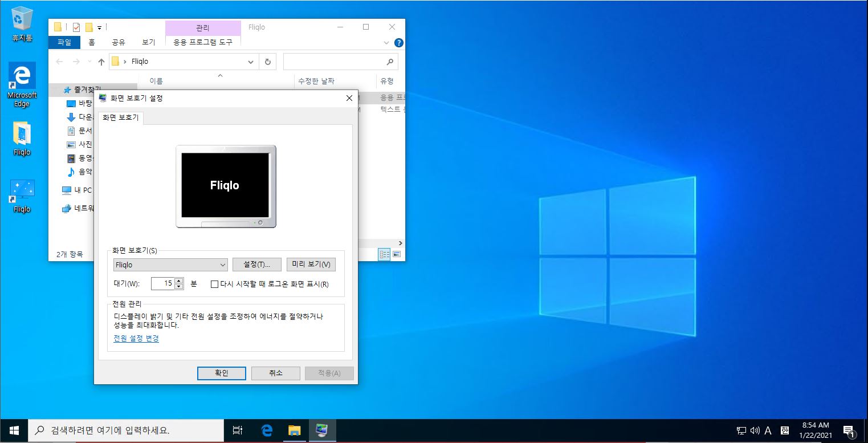Open the Windows Start menu
This screenshot has height=443, width=868.
click(x=14, y=430)
